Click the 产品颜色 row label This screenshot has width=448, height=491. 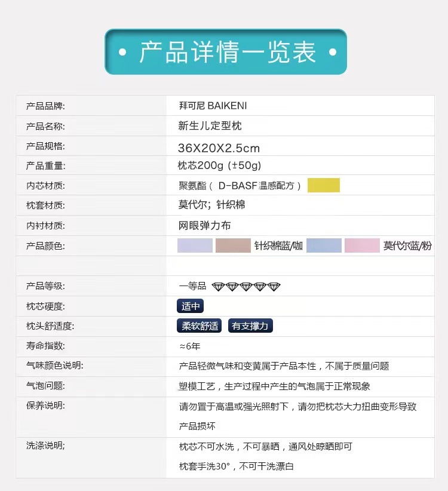point(45,246)
